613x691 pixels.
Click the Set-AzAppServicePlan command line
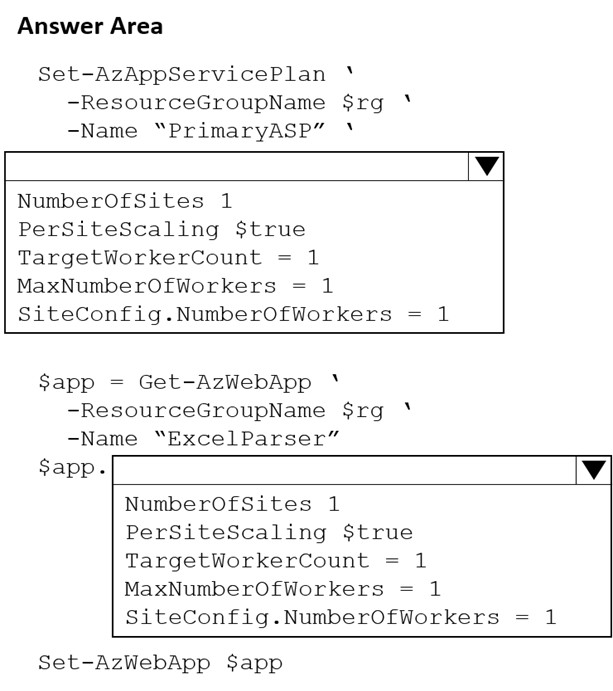(195, 74)
